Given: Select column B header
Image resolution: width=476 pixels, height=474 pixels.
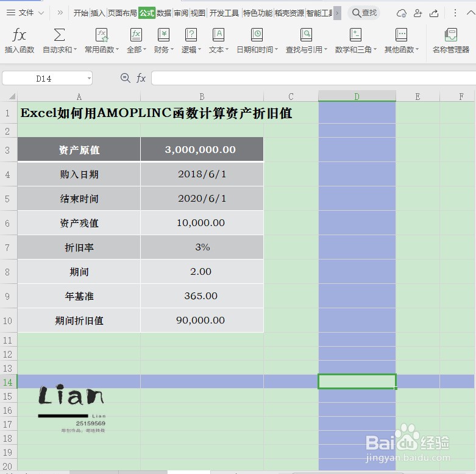Looking at the screenshot, I should click(x=202, y=96).
